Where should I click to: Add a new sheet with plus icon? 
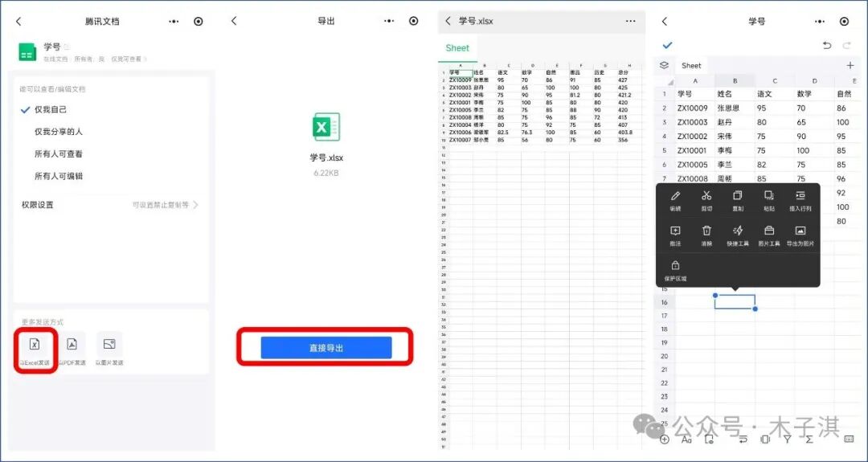pos(850,65)
